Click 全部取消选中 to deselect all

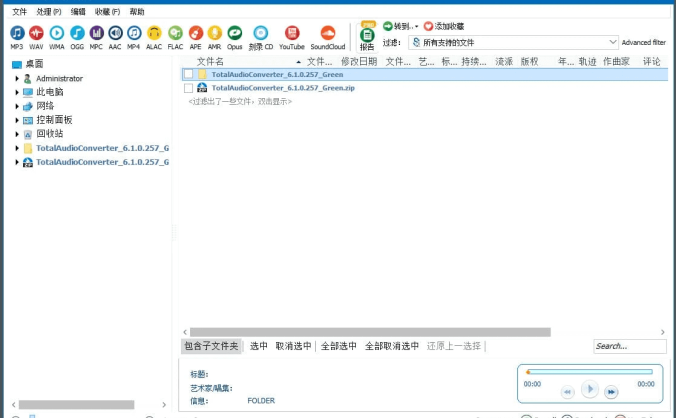pos(392,346)
